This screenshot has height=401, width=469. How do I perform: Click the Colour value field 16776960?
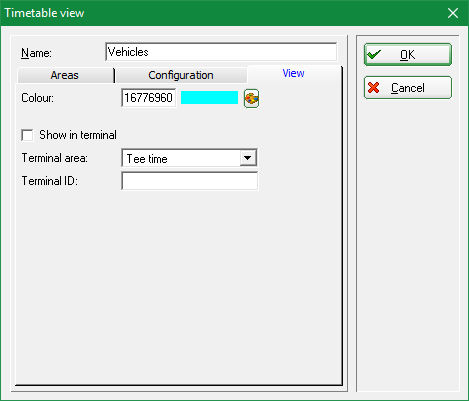click(x=149, y=98)
